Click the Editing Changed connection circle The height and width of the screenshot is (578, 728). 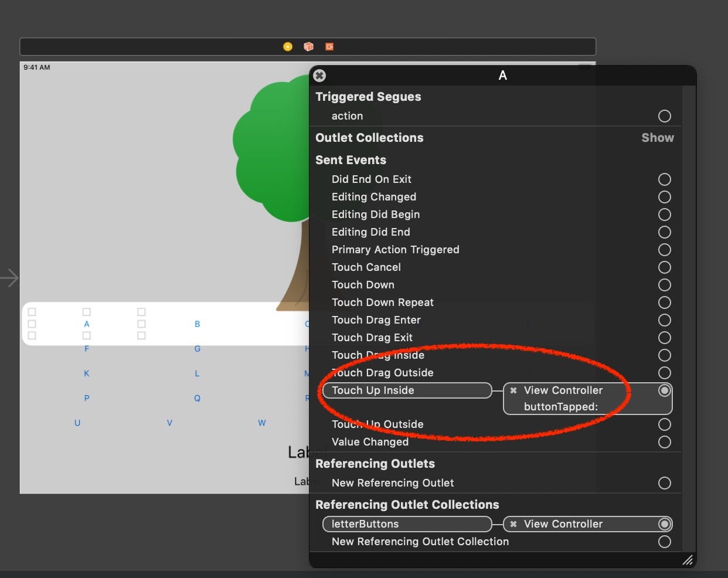664,197
